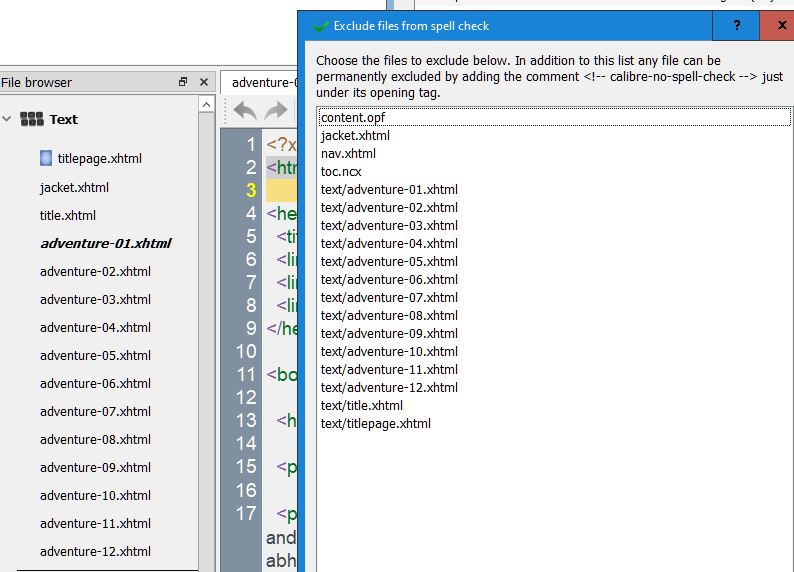This screenshot has width=794, height=572.
Task: Select toc.ncx in exclude list
Action: point(554,172)
